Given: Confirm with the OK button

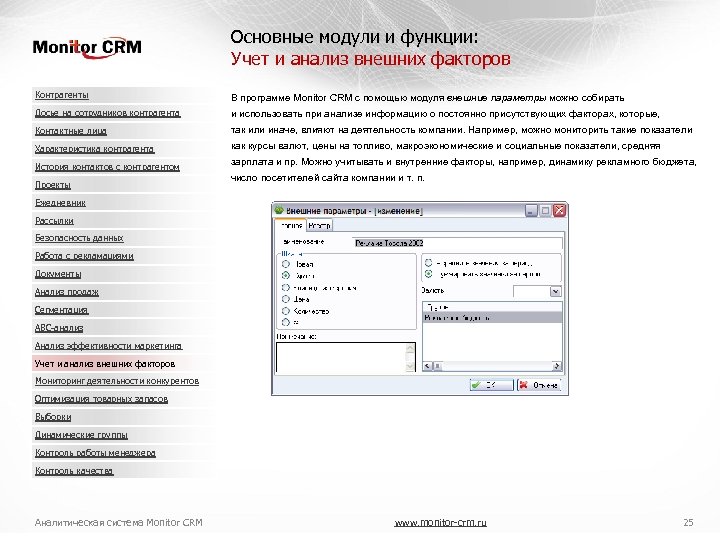Looking at the screenshot, I should (491, 385).
